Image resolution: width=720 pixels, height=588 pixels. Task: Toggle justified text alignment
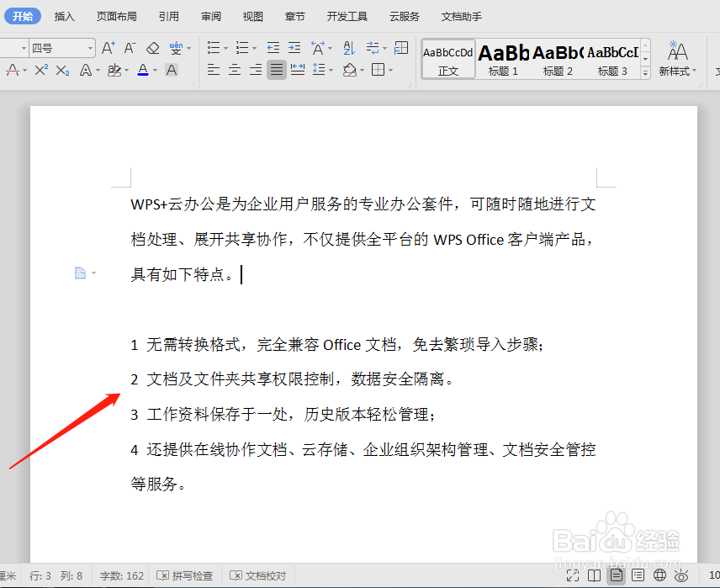point(277,70)
